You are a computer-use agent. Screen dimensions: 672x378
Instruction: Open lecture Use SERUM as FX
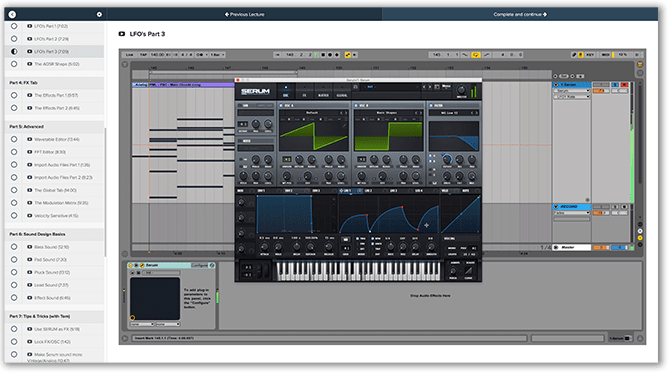(x=57, y=329)
